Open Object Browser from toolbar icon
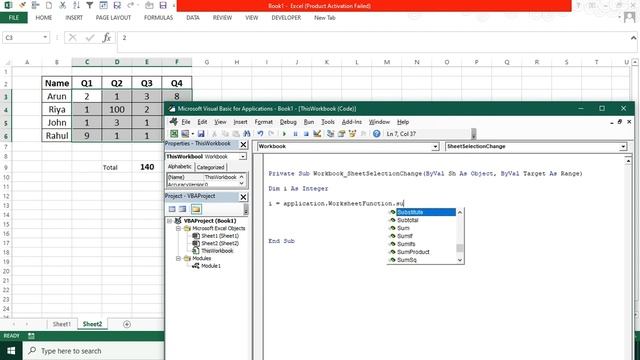This screenshot has width=640, height=360. [352, 133]
